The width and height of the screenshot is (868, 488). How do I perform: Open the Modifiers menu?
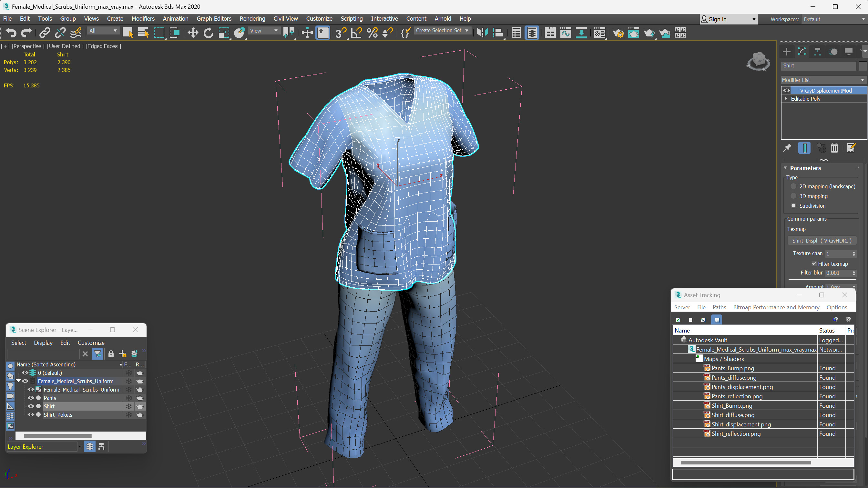pyautogui.click(x=143, y=18)
